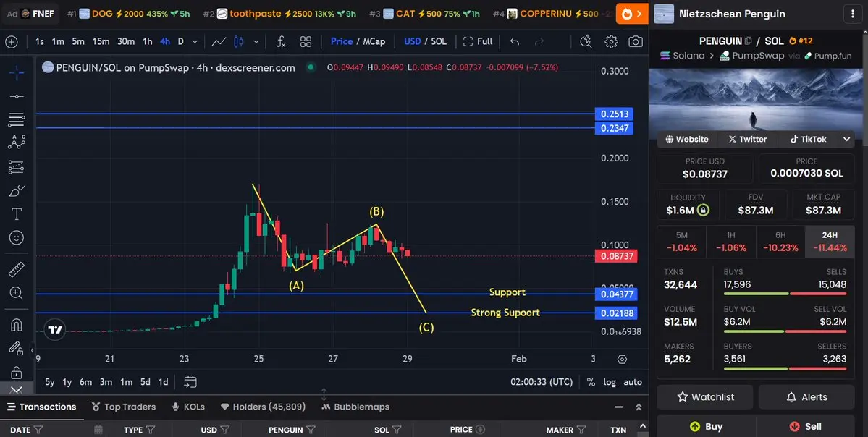This screenshot has height=437, width=868.
Task: Open the TradingView logo on chart
Action: pyautogui.click(x=55, y=330)
